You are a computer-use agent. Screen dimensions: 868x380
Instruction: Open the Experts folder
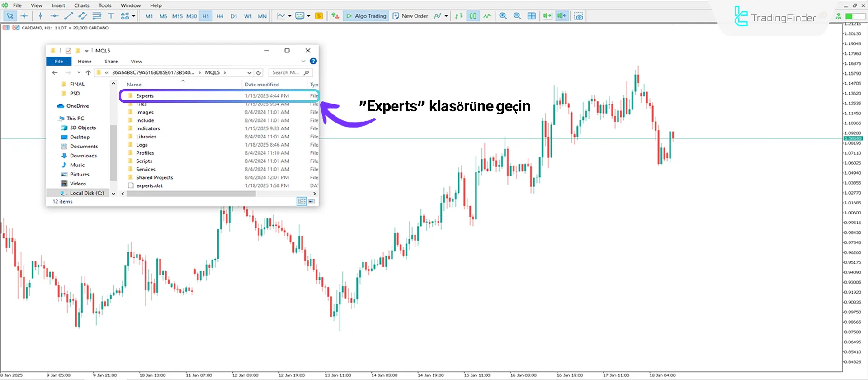pyautogui.click(x=145, y=96)
